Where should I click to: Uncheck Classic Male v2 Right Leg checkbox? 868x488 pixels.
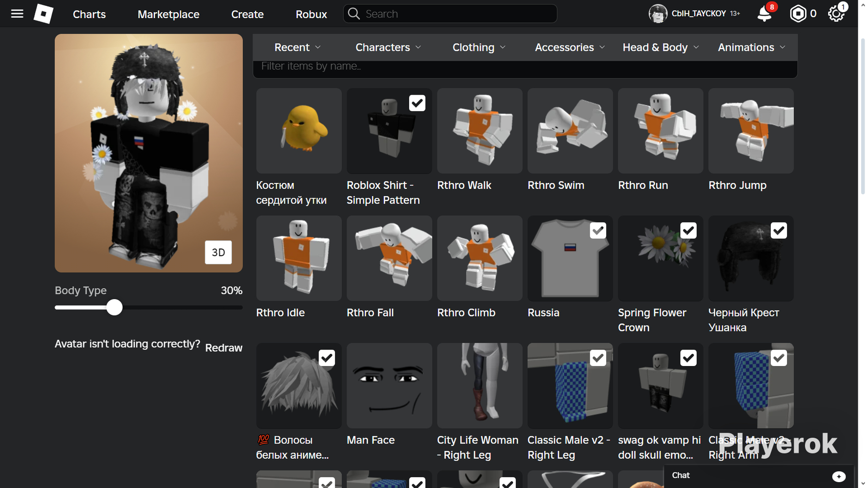pyautogui.click(x=598, y=358)
